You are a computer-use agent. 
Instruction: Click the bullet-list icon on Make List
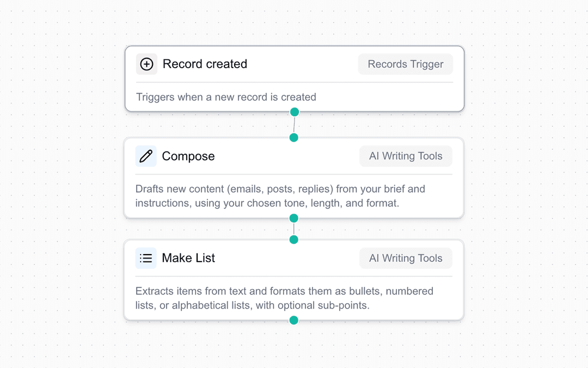146,258
